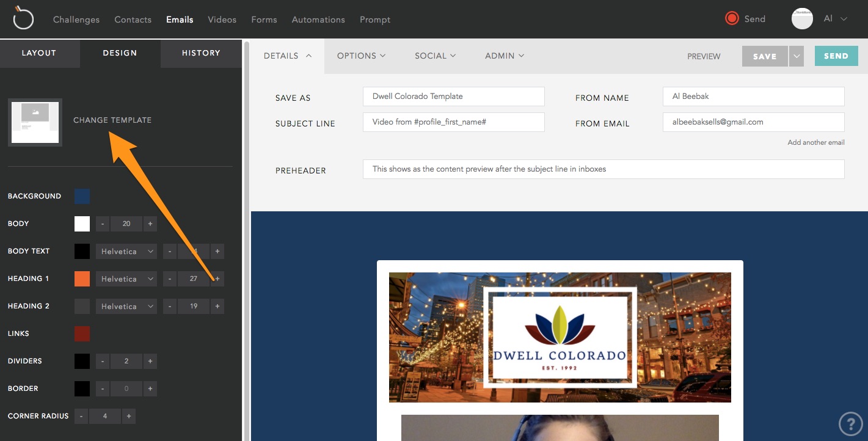Decrease HEADING 2 font size
868x441 pixels.
click(x=170, y=306)
